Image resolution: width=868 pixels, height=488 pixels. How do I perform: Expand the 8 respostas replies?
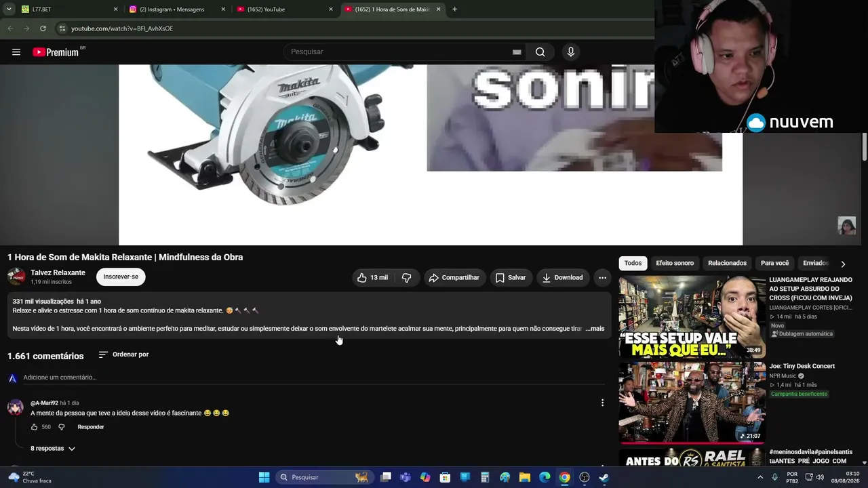pos(53,449)
